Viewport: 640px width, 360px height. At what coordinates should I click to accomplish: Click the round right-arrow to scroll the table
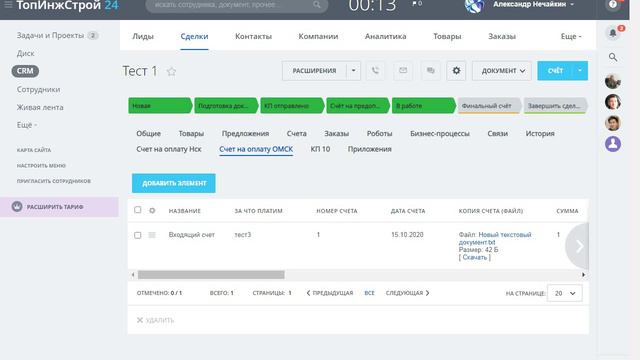[x=578, y=246]
